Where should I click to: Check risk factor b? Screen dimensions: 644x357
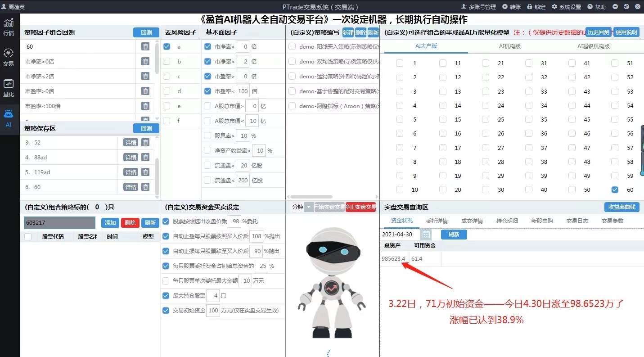tap(167, 61)
